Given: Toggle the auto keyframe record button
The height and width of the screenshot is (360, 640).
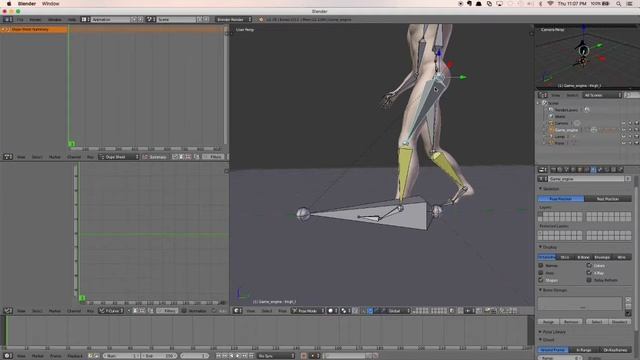Looking at the screenshot, I should (303, 356).
